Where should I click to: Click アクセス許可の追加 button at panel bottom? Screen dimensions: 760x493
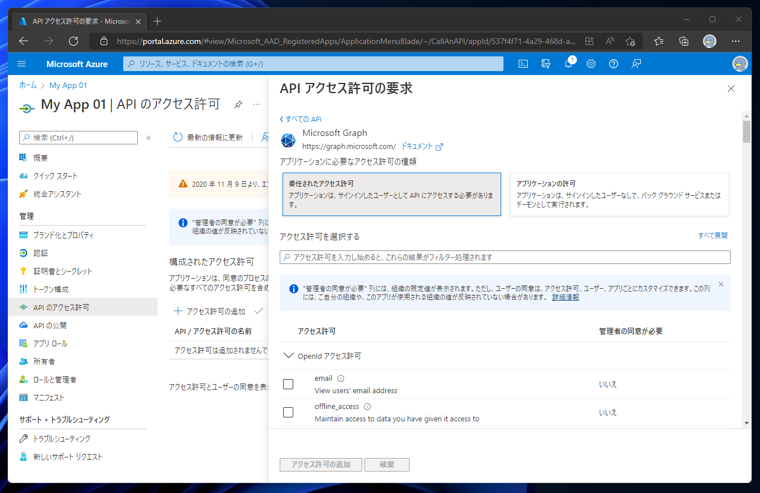pos(321,464)
